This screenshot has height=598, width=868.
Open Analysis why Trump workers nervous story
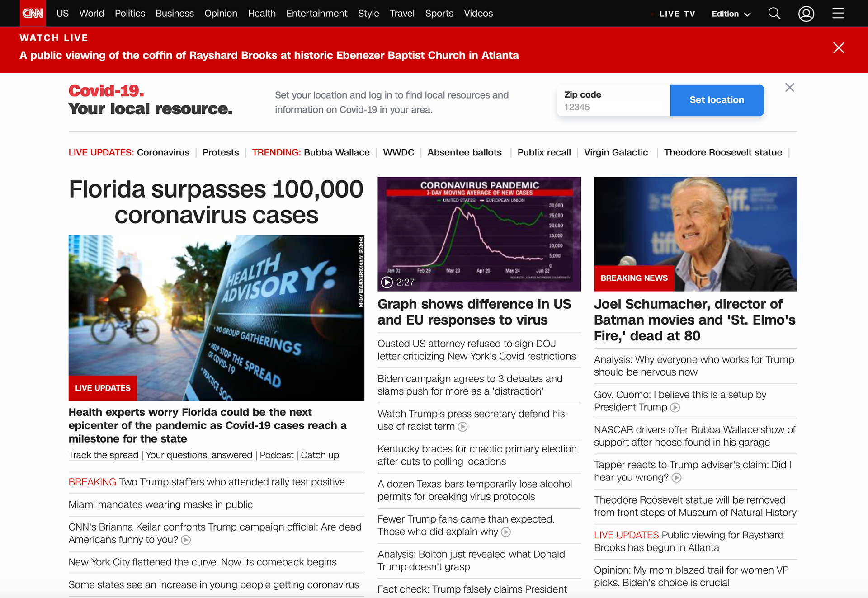(694, 366)
